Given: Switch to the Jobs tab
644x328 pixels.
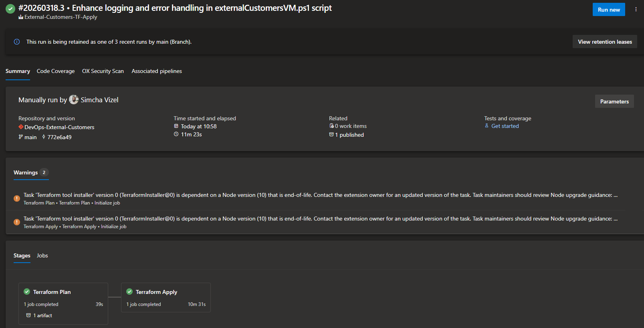Looking at the screenshot, I should 42,255.
